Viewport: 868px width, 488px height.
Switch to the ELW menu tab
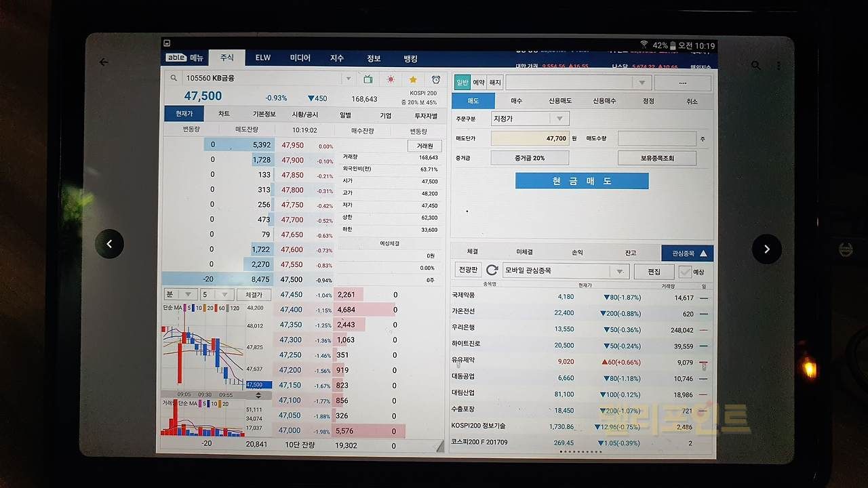tap(263, 58)
